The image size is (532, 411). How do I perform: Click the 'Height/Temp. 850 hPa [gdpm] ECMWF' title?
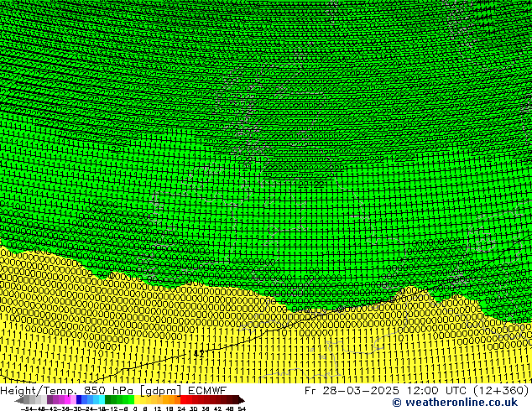tap(113, 390)
